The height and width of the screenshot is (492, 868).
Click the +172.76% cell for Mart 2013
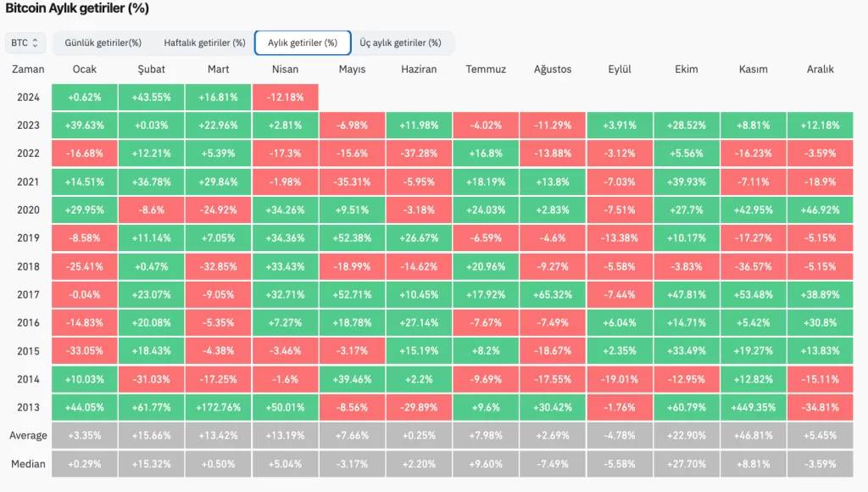tap(218, 407)
